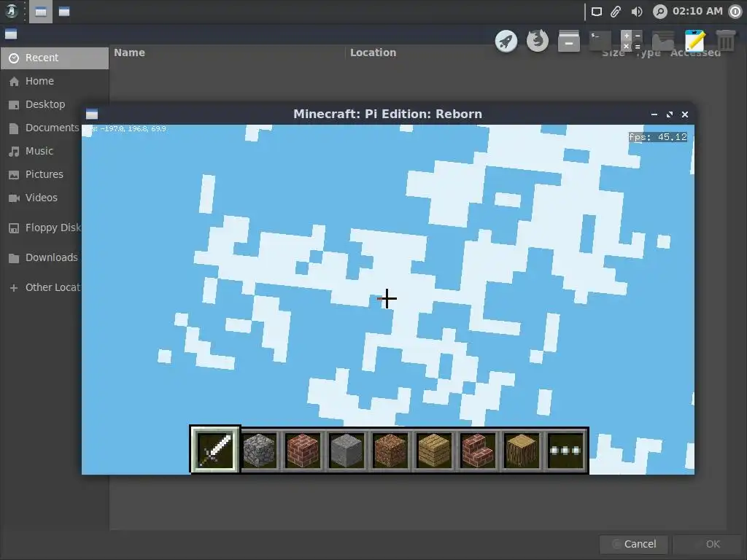
Task: Sort by the Location column header
Action: pyautogui.click(x=373, y=52)
